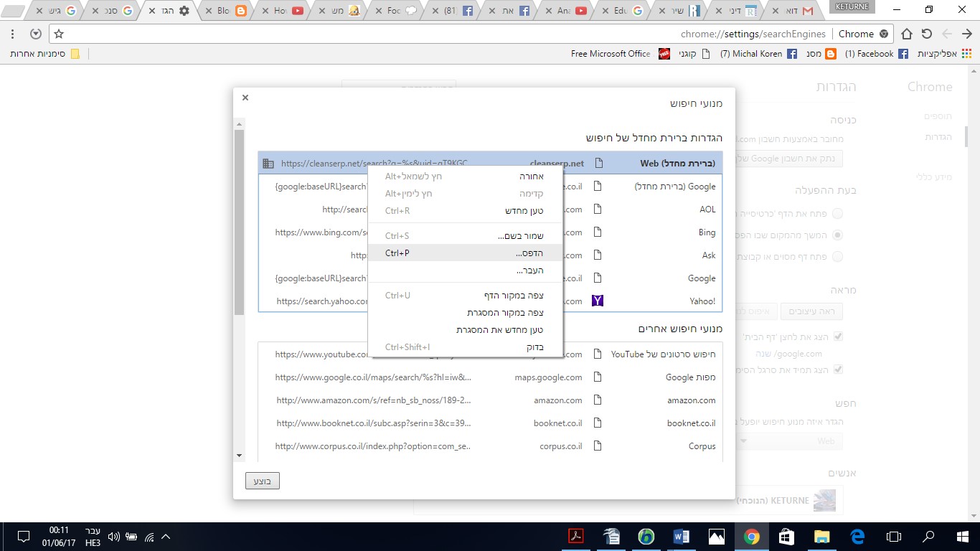The image size is (980, 551).
Task: Toggle the 'הצג תמיד את סרגל הסימניות' checkbox
Action: click(x=837, y=369)
